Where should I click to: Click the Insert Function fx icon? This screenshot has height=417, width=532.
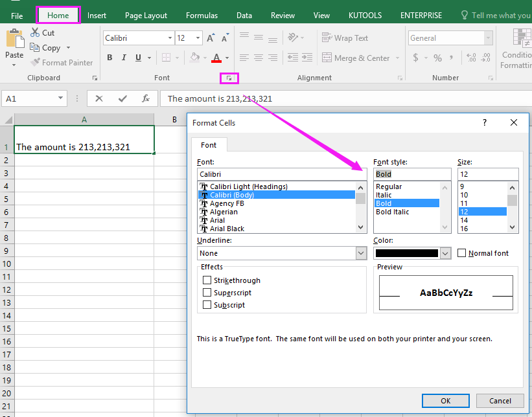pos(146,98)
